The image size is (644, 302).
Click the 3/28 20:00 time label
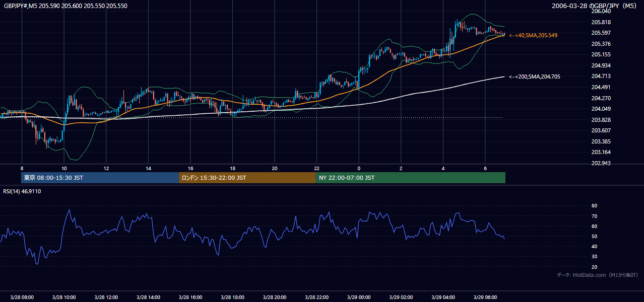coord(275,297)
